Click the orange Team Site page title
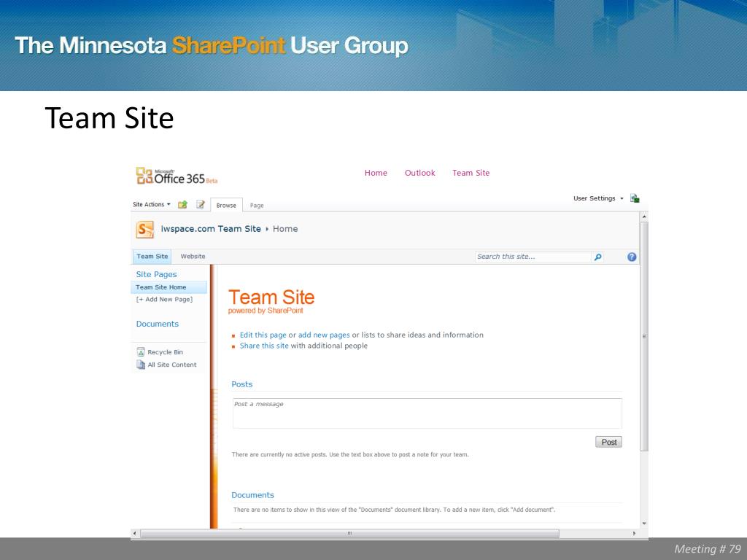This screenshot has width=747, height=560. click(271, 297)
